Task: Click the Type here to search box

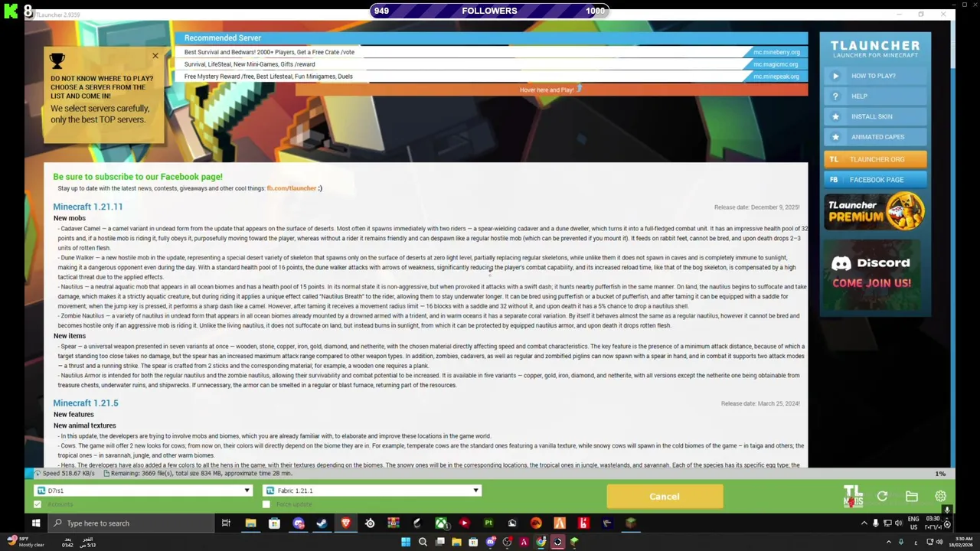Action: [x=130, y=523]
